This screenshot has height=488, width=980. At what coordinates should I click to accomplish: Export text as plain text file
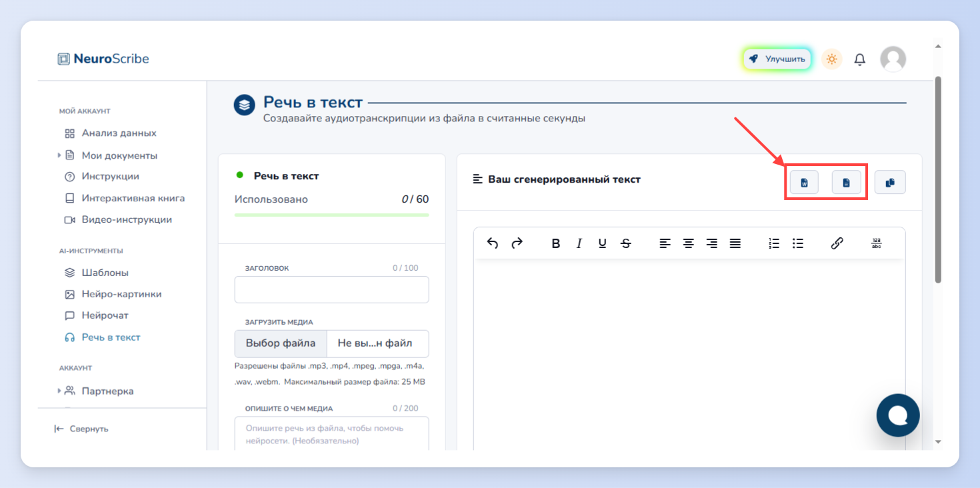tap(846, 182)
